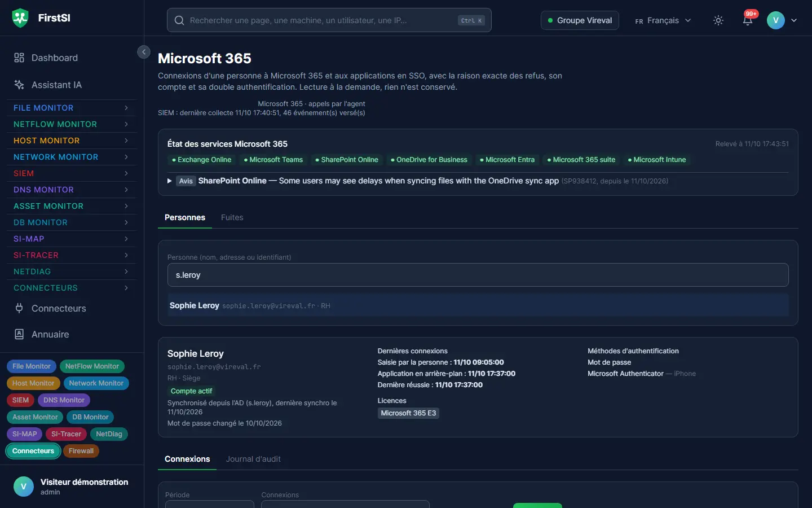The width and height of the screenshot is (812, 508).
Task: Click the Firewall pill
Action: pos(81,451)
